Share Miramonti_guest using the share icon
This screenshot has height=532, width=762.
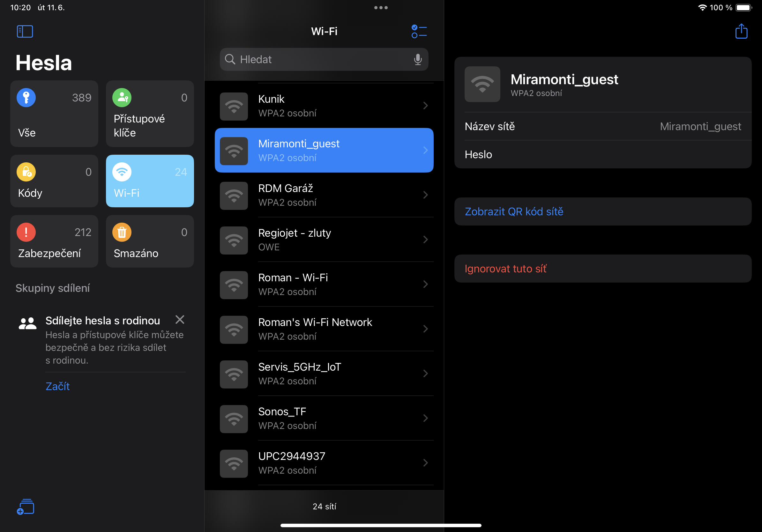741,31
